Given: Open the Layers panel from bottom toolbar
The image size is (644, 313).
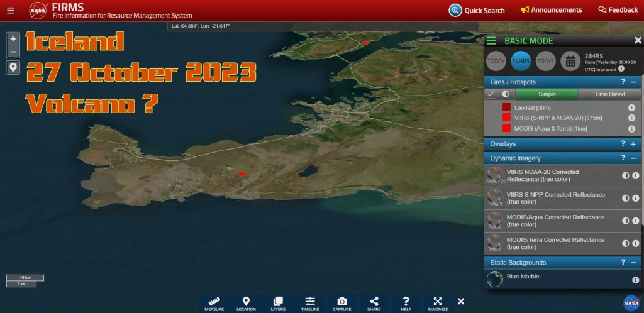Looking at the screenshot, I should 278,304.
